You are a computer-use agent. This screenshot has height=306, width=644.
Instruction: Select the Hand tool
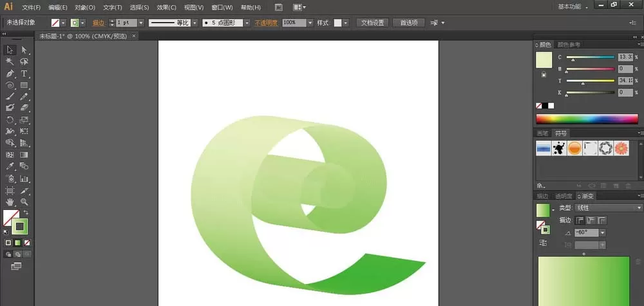10,202
